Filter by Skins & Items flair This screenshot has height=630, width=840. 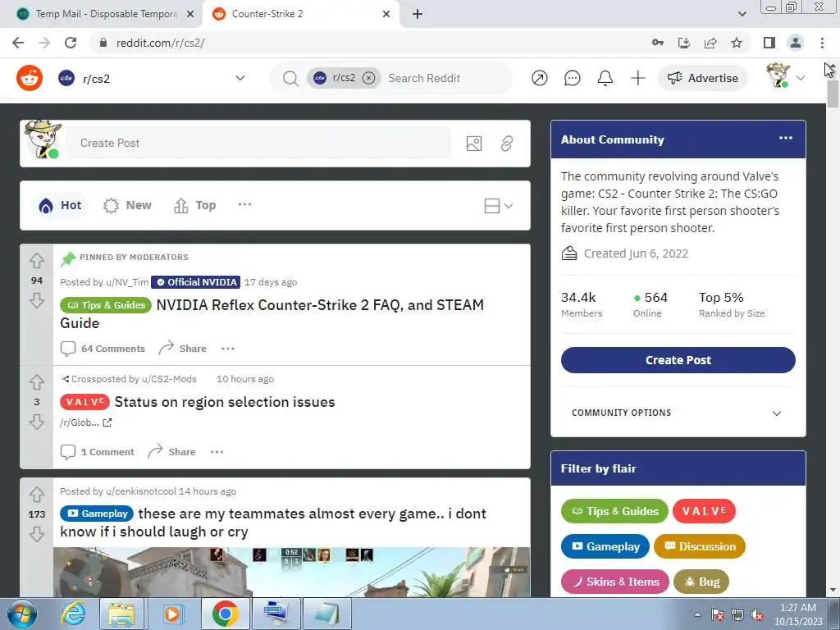click(615, 582)
